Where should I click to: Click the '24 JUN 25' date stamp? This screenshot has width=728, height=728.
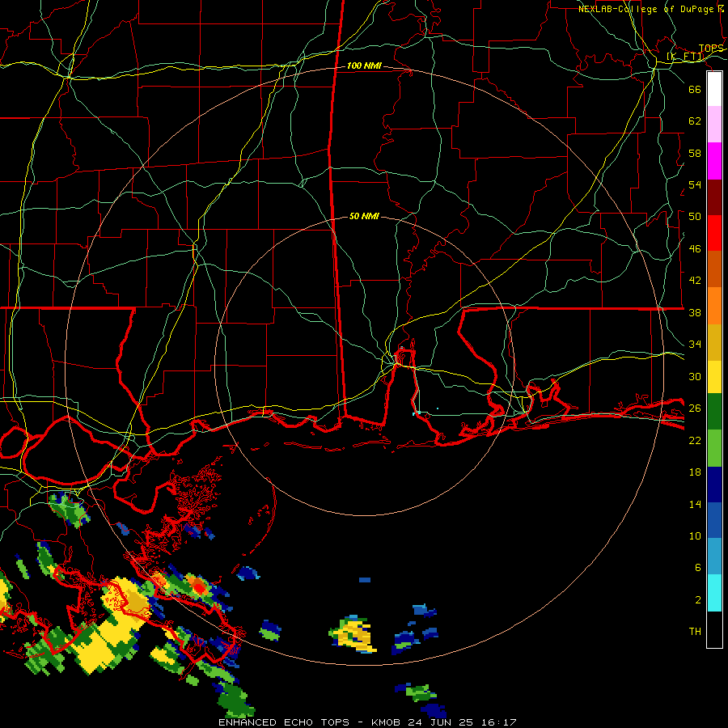pyautogui.click(x=441, y=722)
